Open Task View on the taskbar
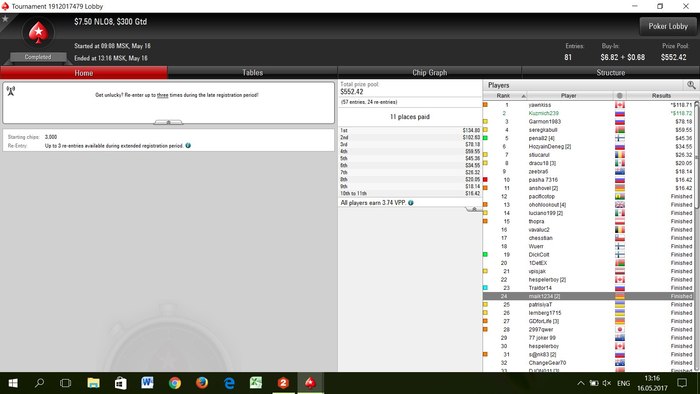The image size is (700, 394). [66, 383]
